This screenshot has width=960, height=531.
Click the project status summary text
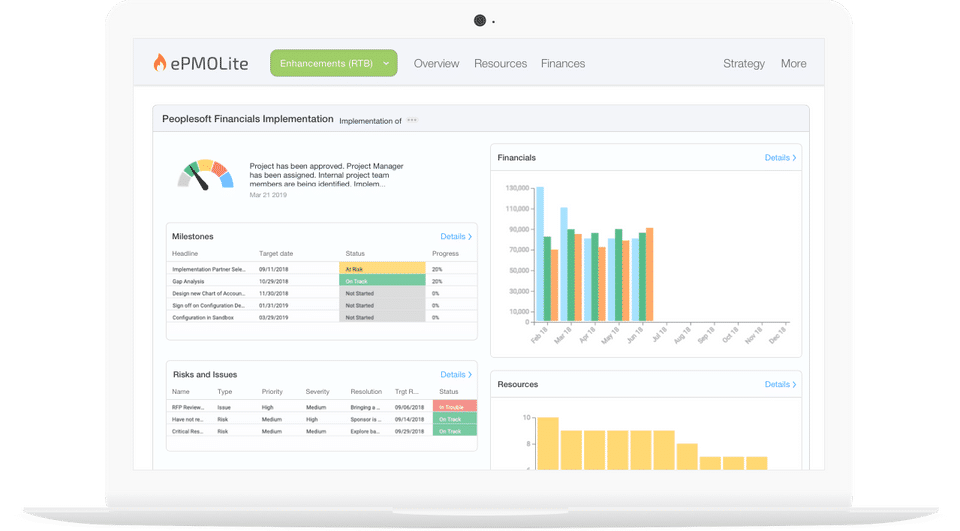[326, 175]
